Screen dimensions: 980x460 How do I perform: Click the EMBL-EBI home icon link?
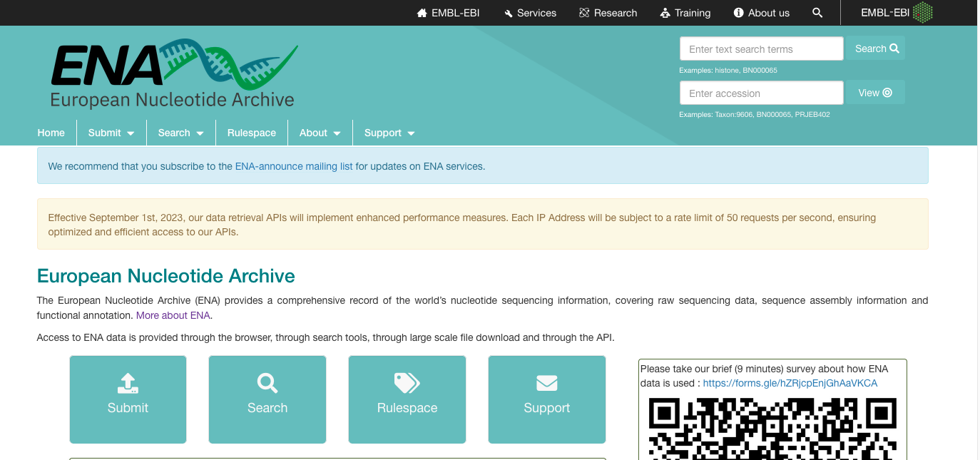click(449, 13)
